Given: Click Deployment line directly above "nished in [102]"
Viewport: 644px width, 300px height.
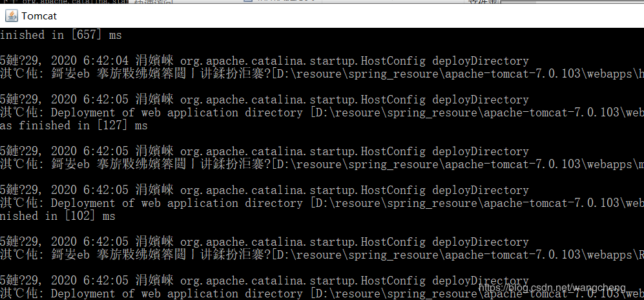Looking at the screenshot, I should (x=322, y=203).
